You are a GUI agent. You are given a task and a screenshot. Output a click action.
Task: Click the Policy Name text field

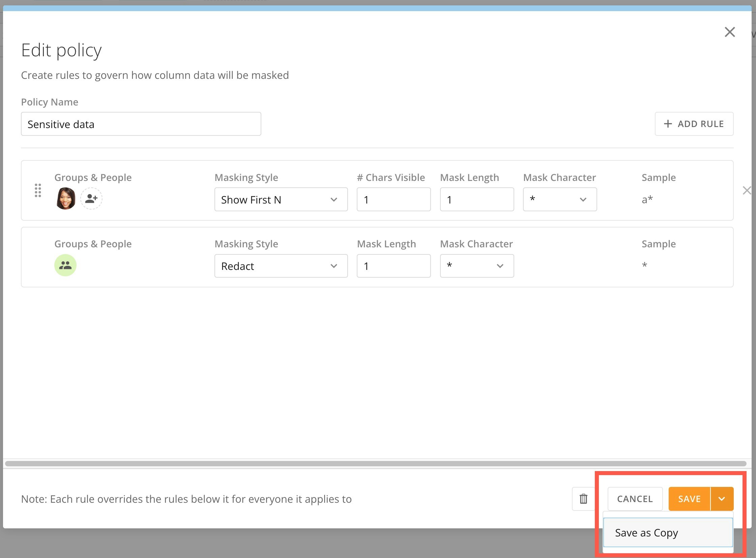141,124
